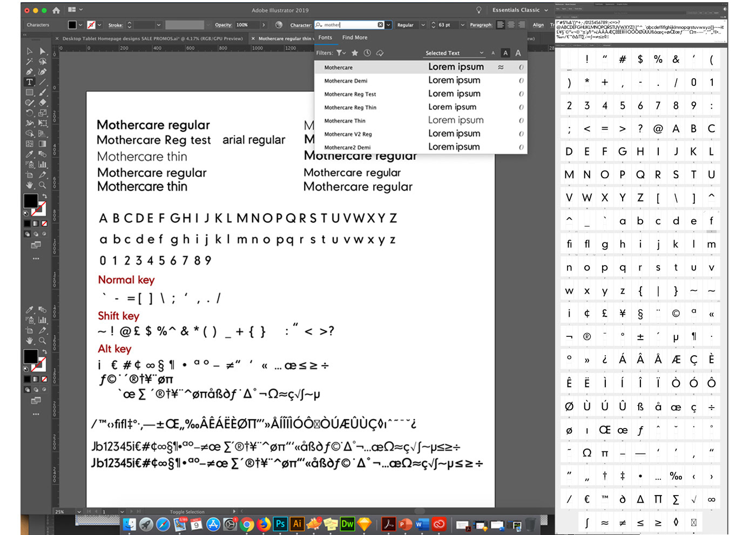Viewport: 756px width, 535px height.
Task: Open the Recolor Artwork globe icon
Action: 279,25
